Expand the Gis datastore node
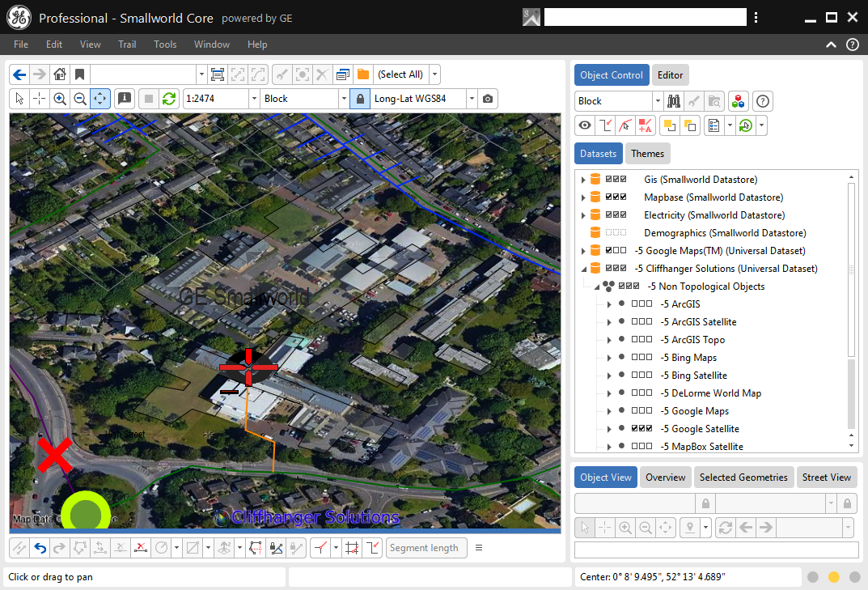868x590 pixels. [583, 180]
